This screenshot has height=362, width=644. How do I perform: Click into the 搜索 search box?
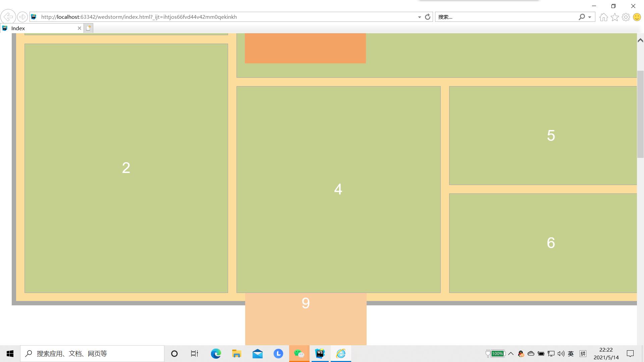(x=506, y=17)
